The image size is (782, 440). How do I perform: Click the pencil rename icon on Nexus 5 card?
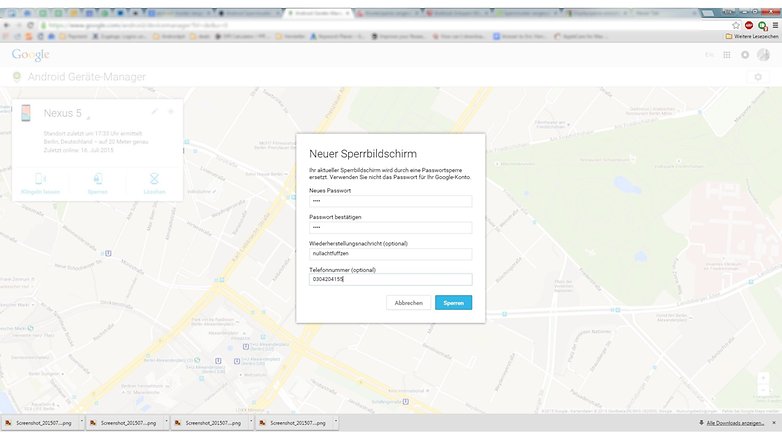155,112
